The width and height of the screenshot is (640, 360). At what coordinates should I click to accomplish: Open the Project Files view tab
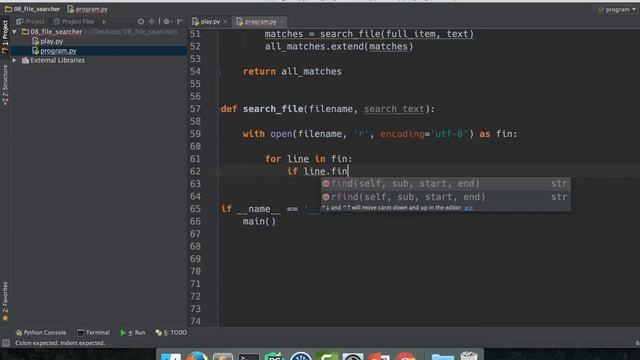74,21
